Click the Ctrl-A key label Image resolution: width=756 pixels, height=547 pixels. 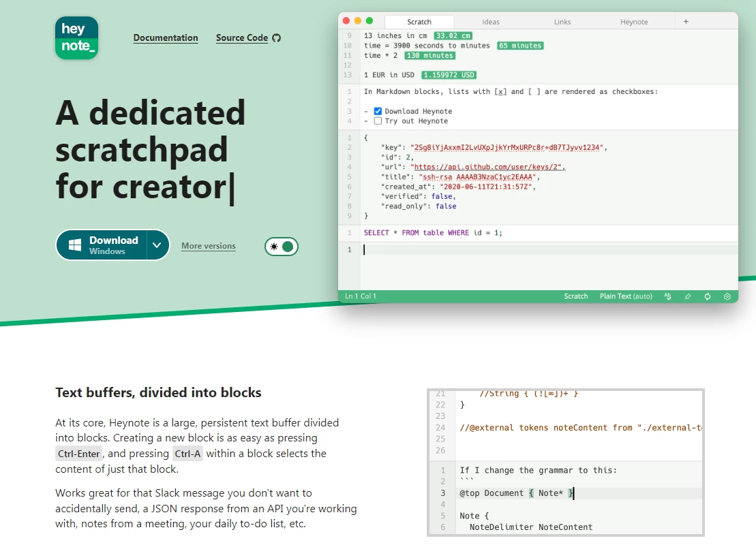point(187,454)
